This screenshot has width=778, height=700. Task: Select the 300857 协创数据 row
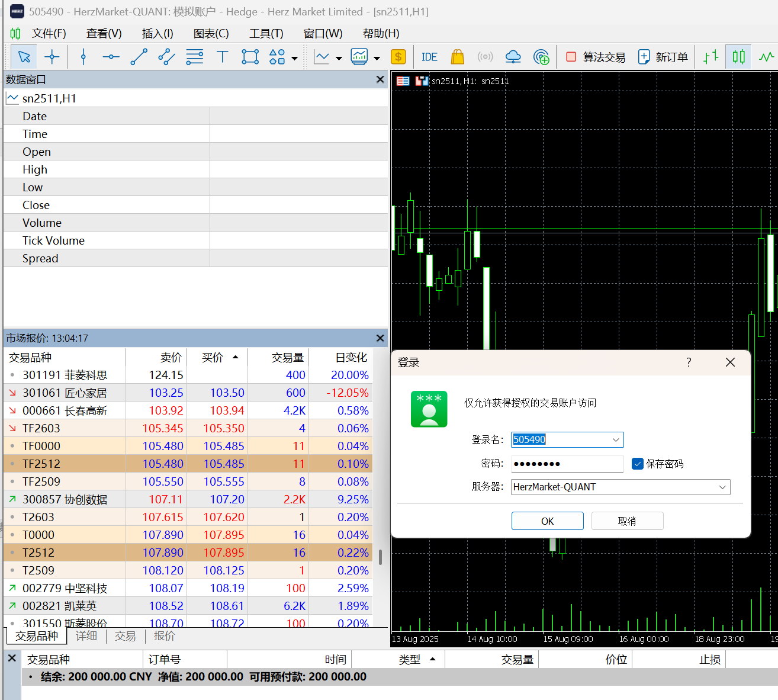188,499
